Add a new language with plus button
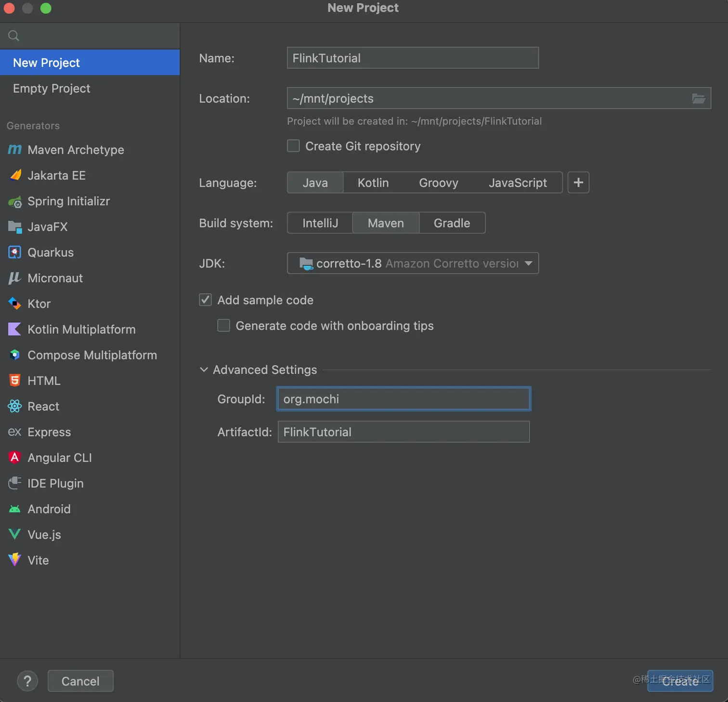 click(578, 182)
